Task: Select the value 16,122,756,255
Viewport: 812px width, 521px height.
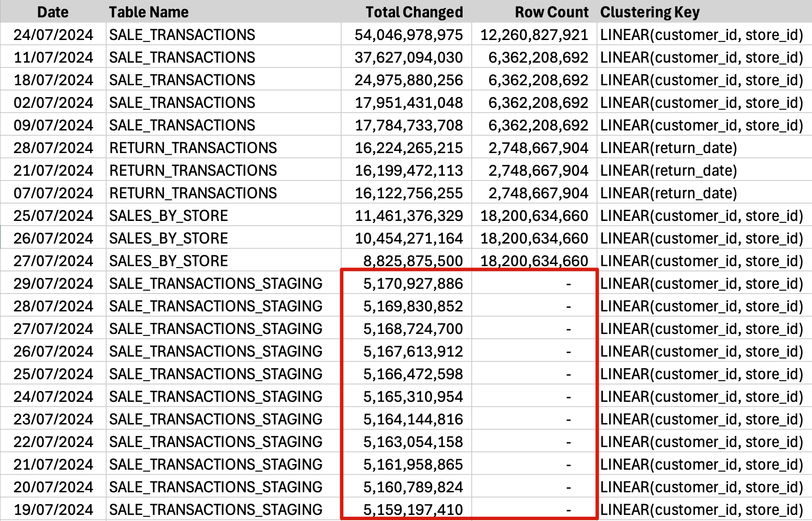Action: pyautogui.click(x=406, y=193)
